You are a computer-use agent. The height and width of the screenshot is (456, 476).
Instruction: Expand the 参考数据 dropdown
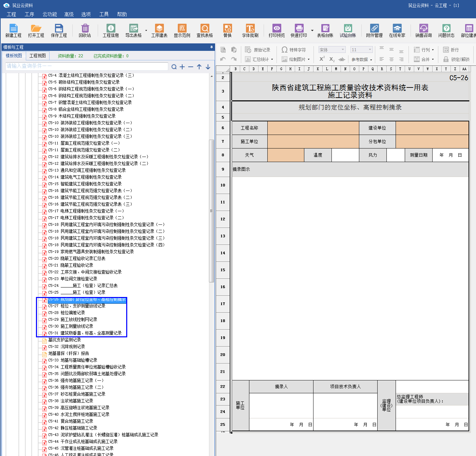371,60
